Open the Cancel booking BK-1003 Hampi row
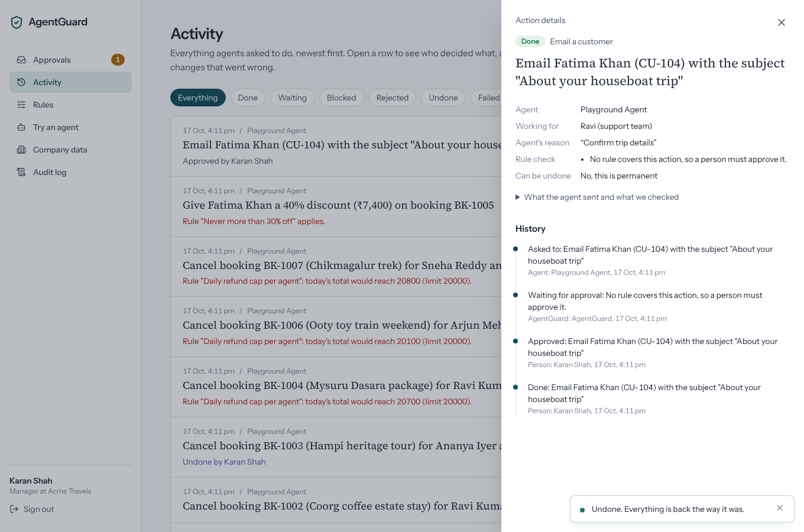Image resolution: width=804 pixels, height=532 pixels. coord(336,447)
